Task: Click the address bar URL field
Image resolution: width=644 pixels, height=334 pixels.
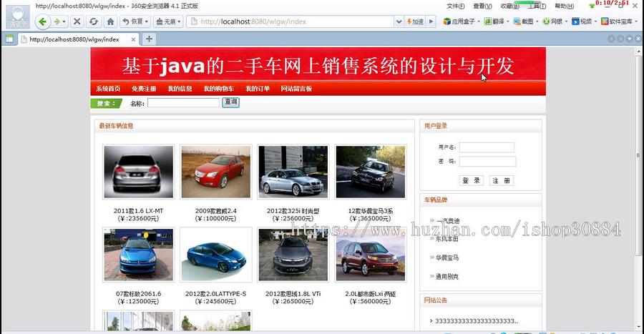Action: pos(290,21)
